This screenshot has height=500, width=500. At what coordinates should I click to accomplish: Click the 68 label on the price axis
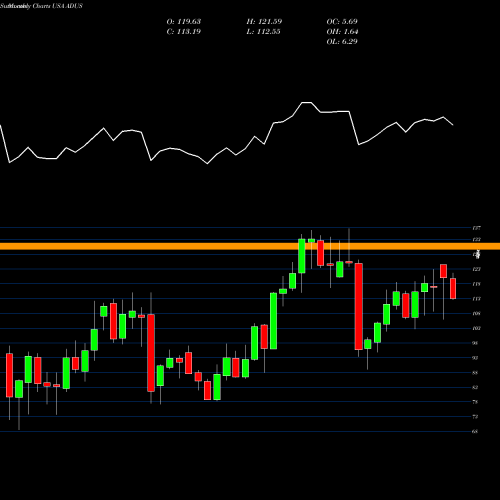tap(475, 431)
